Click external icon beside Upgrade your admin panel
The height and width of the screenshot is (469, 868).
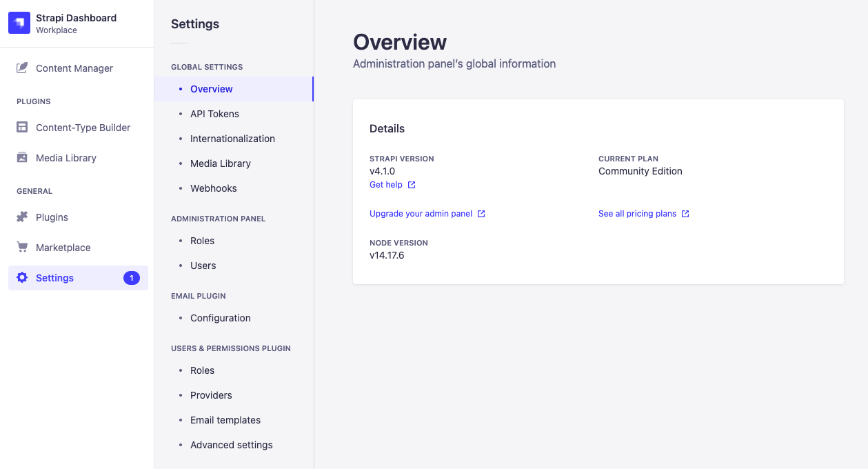coord(481,214)
